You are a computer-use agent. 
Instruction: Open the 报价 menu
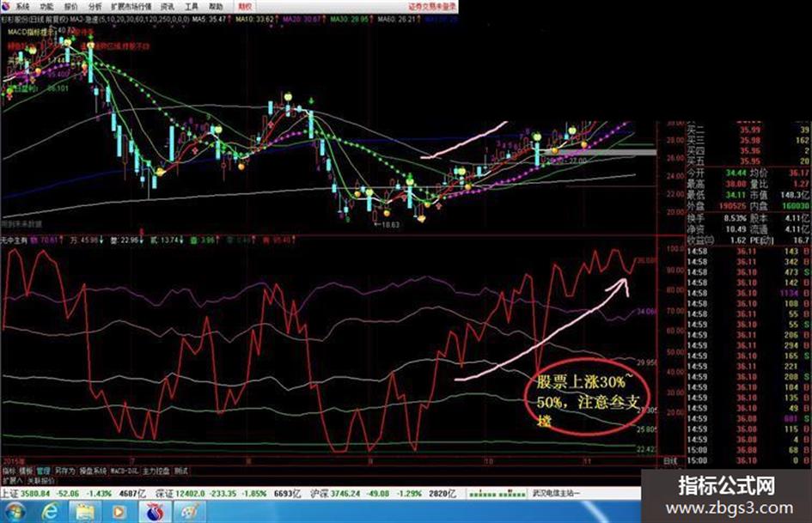pos(71,7)
